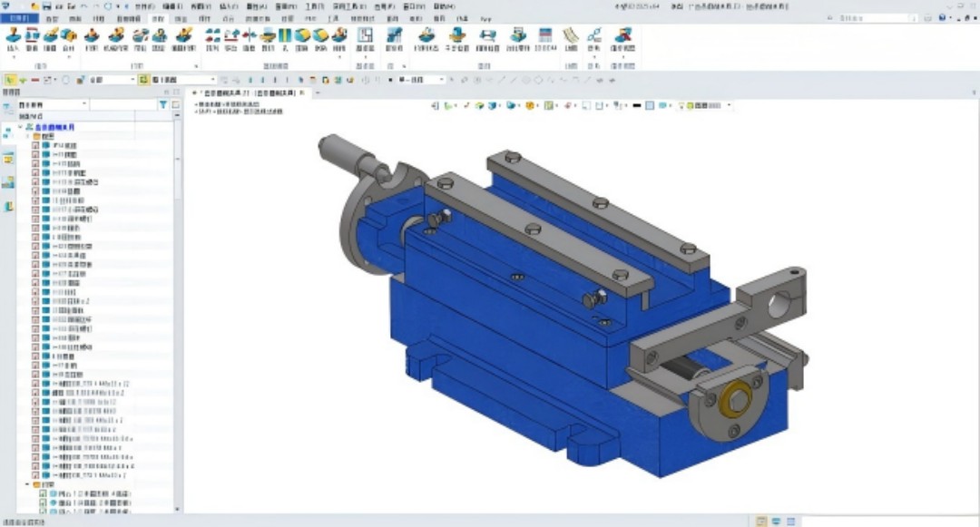
Task: Click the black color swatch in the view toolbar
Action: pyautogui.click(x=637, y=106)
